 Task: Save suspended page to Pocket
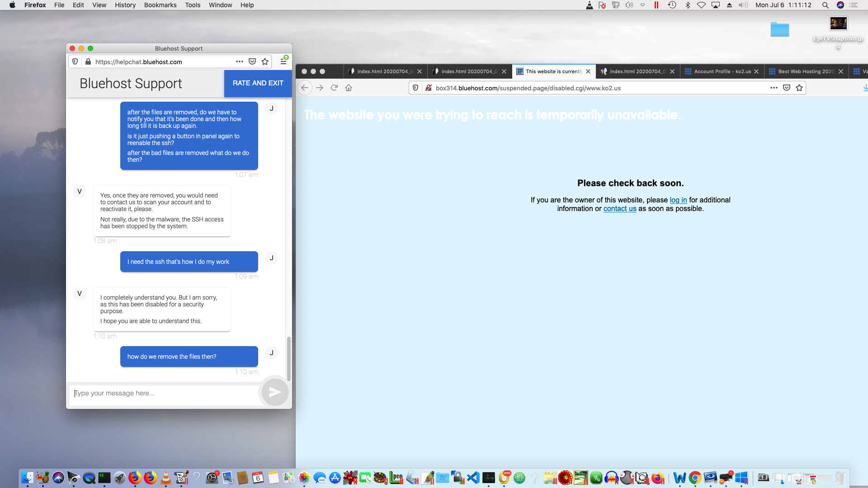click(x=787, y=88)
